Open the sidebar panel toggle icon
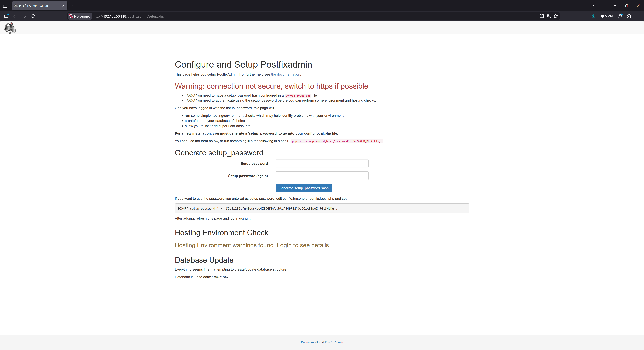The image size is (644, 350). [6, 16]
